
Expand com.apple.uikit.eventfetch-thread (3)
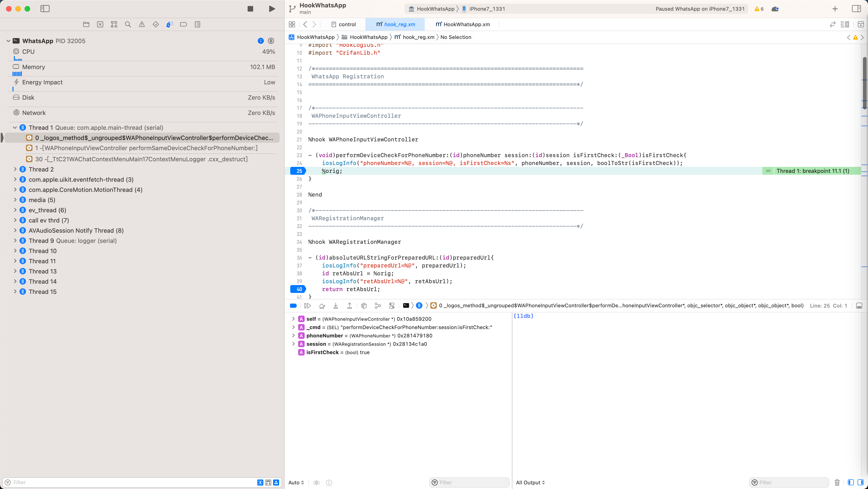point(15,180)
